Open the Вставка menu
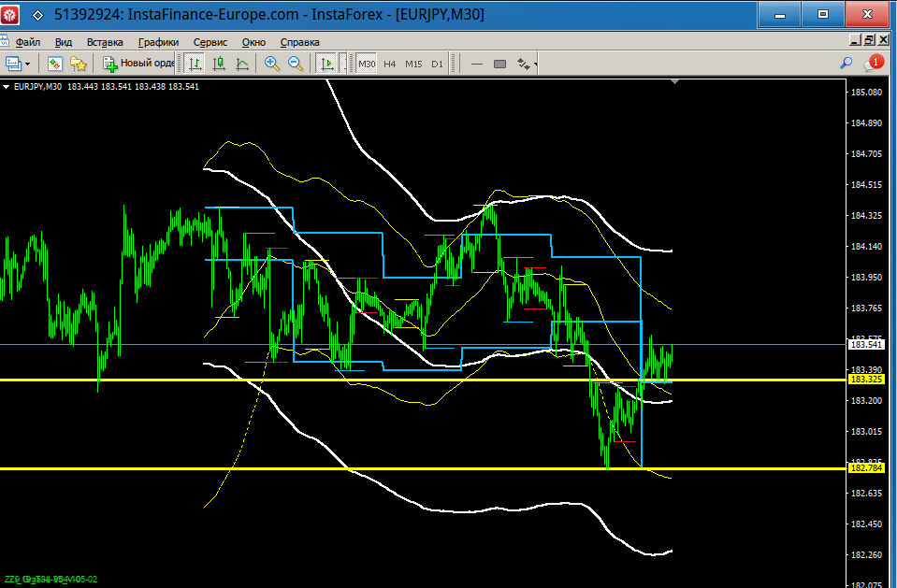Screen dimensions: 897x588 tap(105, 42)
